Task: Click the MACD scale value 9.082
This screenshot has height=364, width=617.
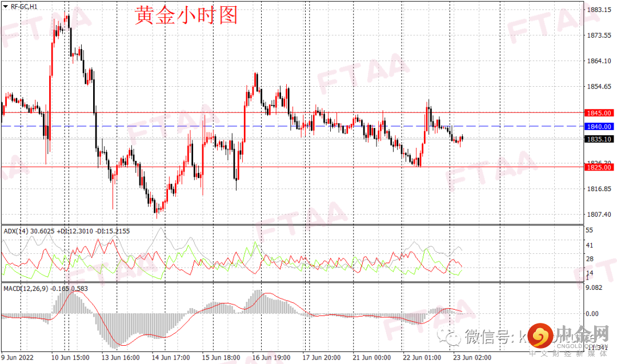Action: pos(594,288)
